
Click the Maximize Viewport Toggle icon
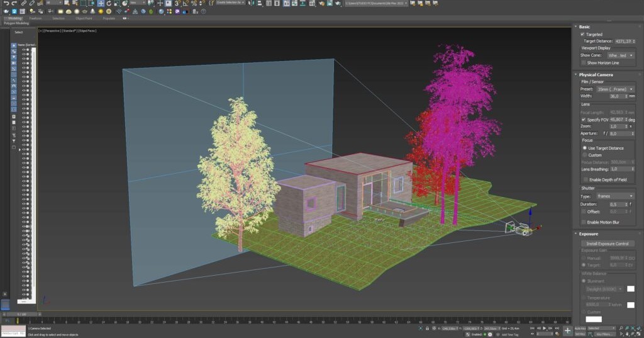coord(638,334)
